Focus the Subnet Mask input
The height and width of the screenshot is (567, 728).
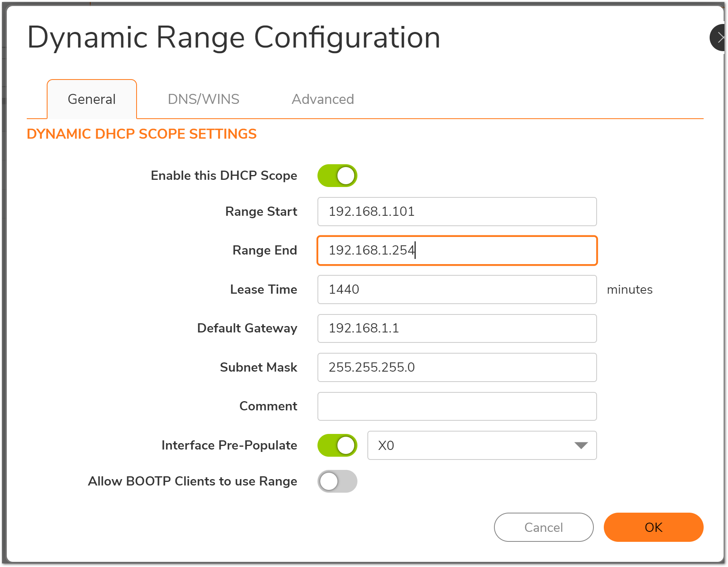[x=457, y=367]
